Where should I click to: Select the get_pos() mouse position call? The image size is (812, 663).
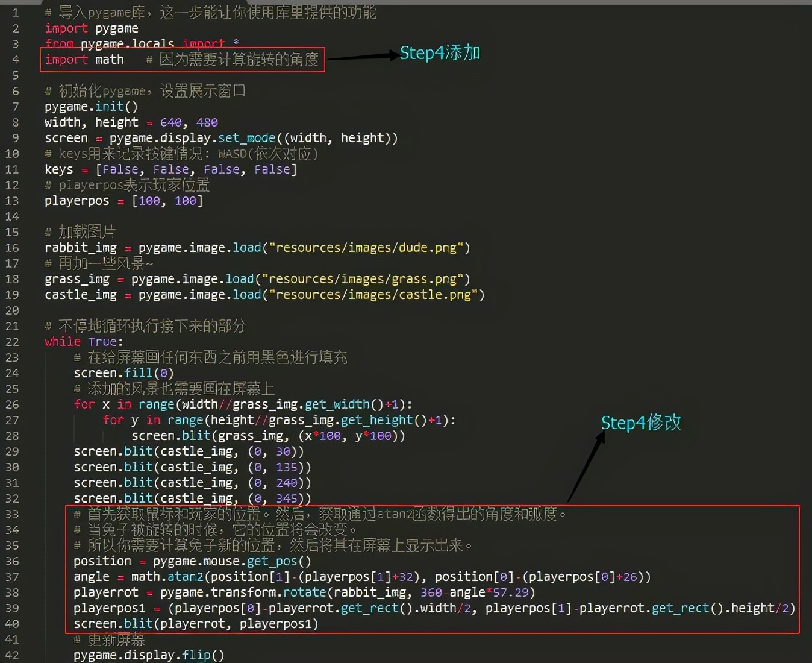point(281,561)
